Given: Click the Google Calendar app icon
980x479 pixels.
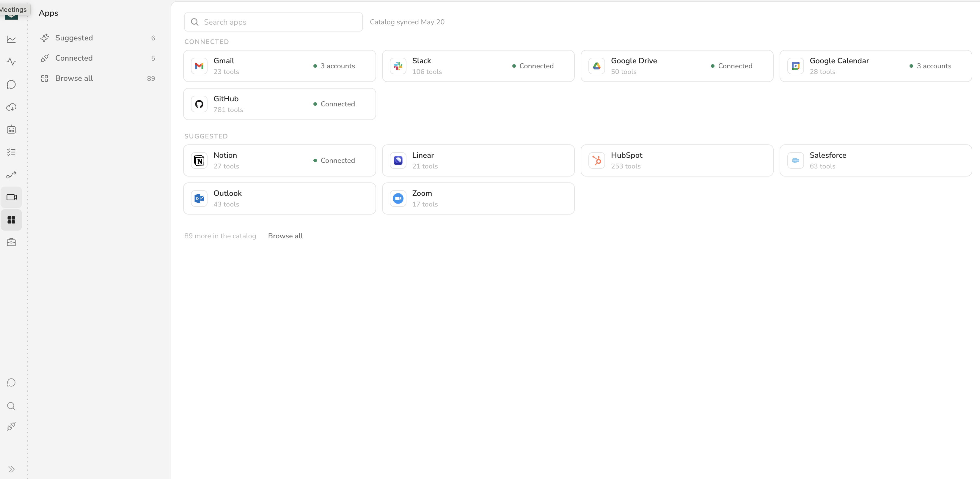Looking at the screenshot, I should point(795,66).
